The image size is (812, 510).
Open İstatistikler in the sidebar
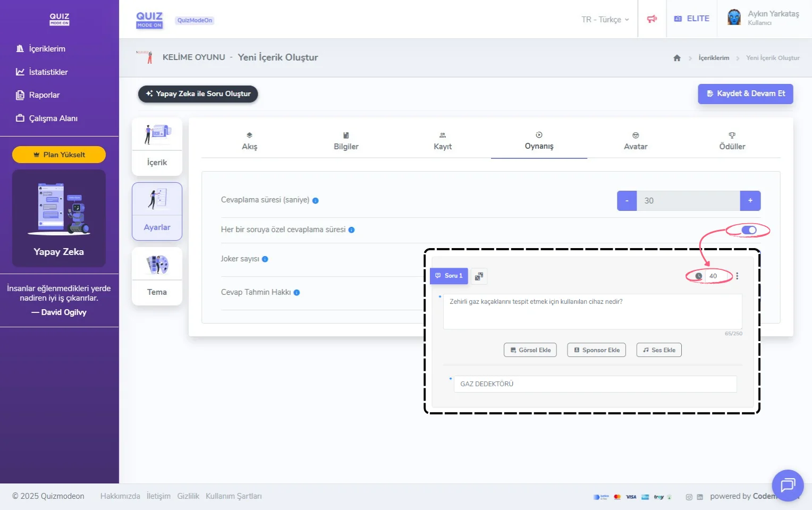tap(48, 72)
